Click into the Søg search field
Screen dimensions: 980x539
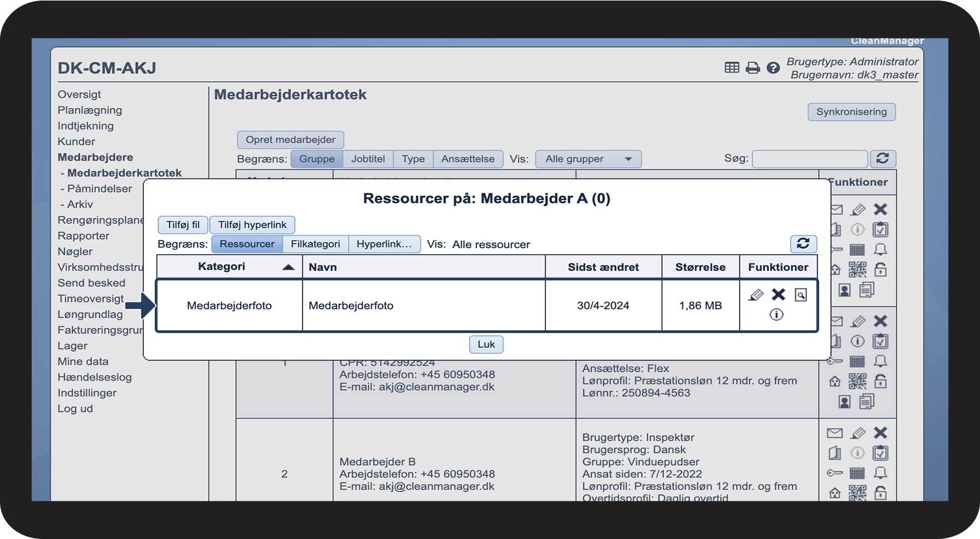809,159
